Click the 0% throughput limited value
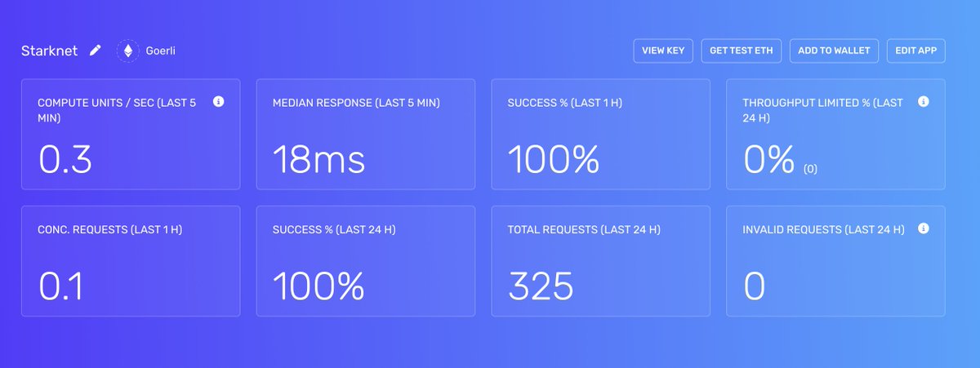This screenshot has width=980, height=368. click(769, 159)
